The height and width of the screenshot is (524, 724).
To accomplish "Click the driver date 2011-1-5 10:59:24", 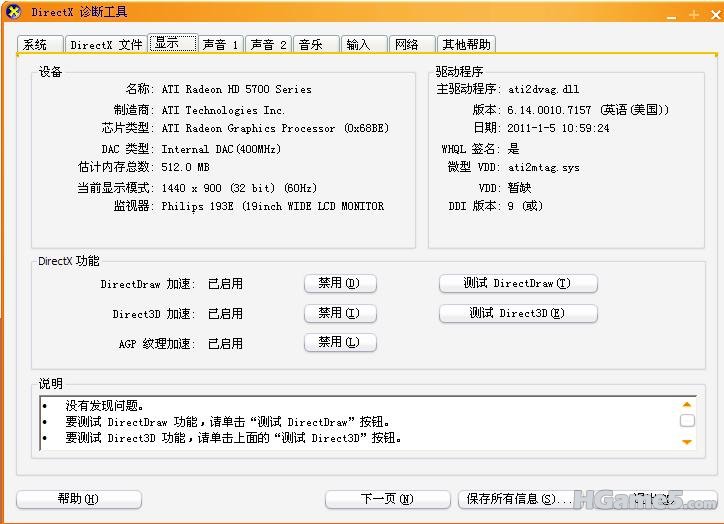I will (x=558, y=128).
